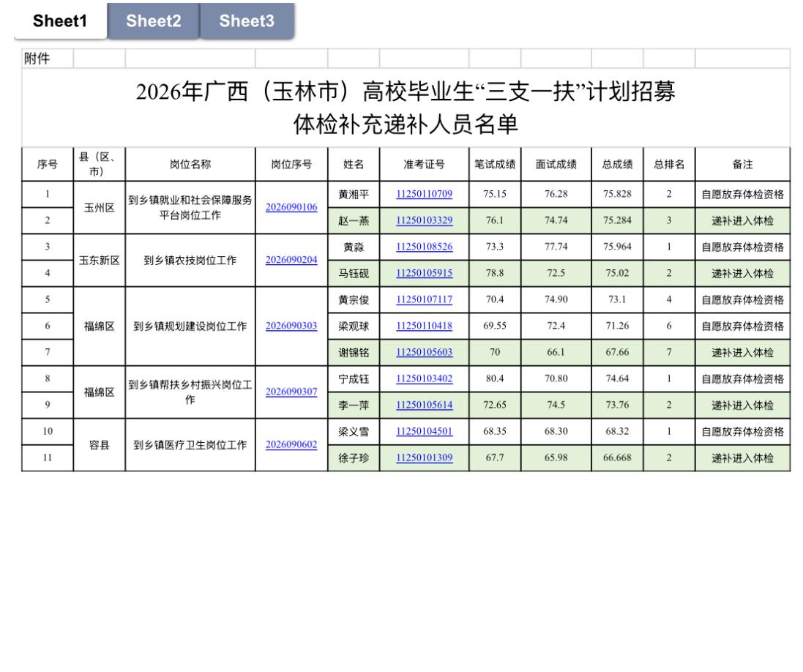803x672 pixels.
Task: Open exam ticket link 11250103402
Action: [424, 378]
